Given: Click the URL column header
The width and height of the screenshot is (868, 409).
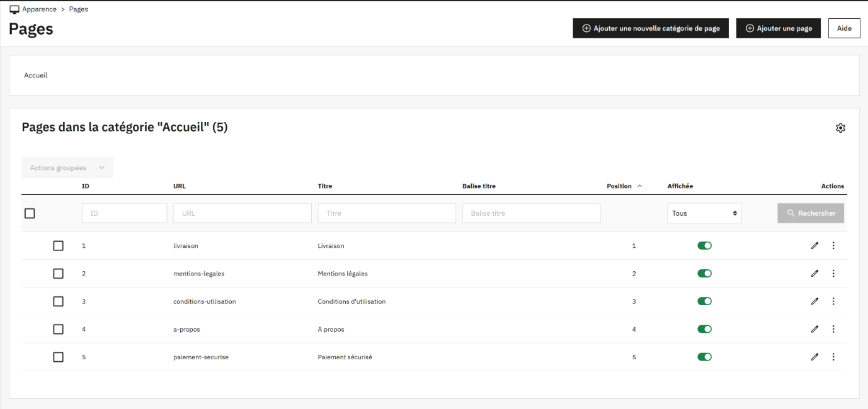Looking at the screenshot, I should 180,186.
